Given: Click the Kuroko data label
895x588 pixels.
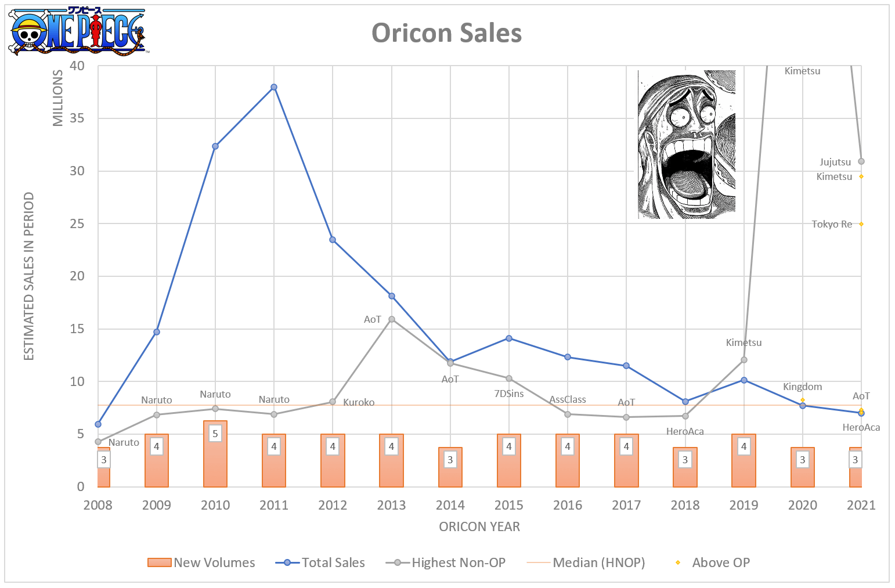Looking at the screenshot, I should (x=359, y=402).
